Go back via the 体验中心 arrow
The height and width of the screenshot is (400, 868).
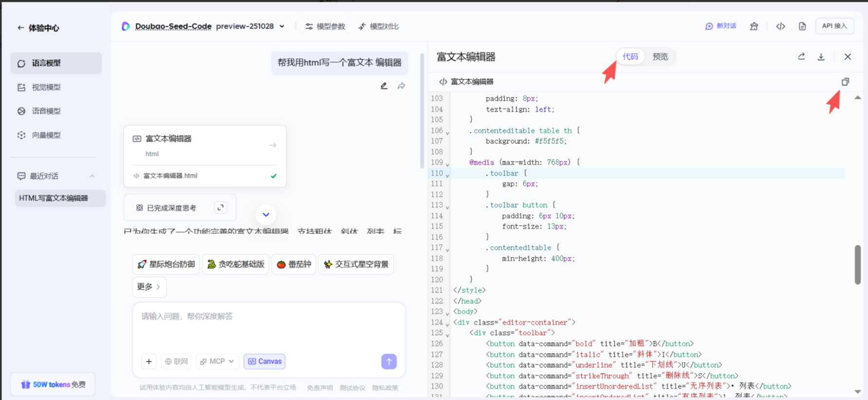coord(20,28)
